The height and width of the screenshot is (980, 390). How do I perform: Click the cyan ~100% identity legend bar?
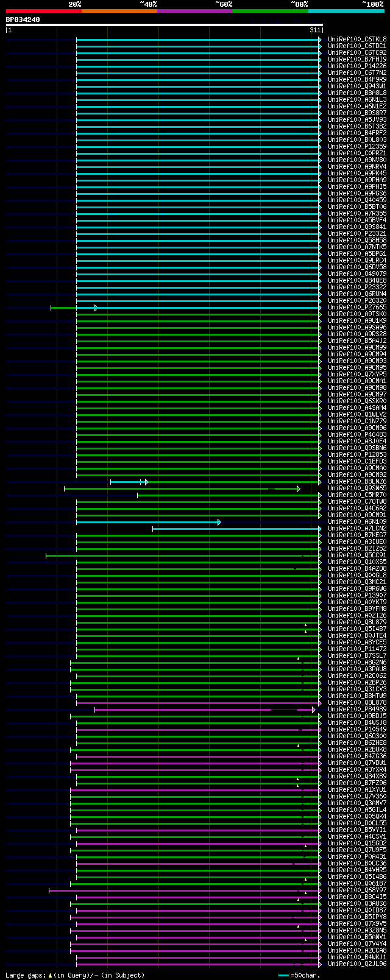(346, 11)
